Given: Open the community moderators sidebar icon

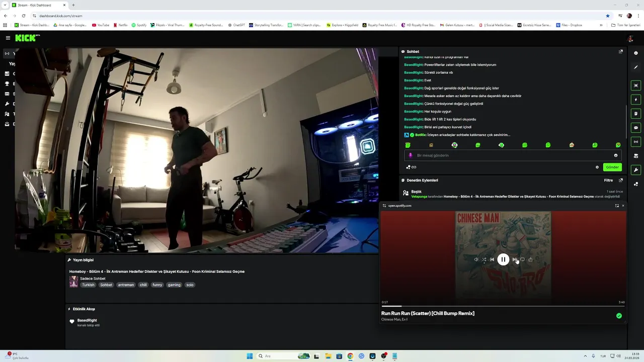Looking at the screenshot, I should (7, 114).
